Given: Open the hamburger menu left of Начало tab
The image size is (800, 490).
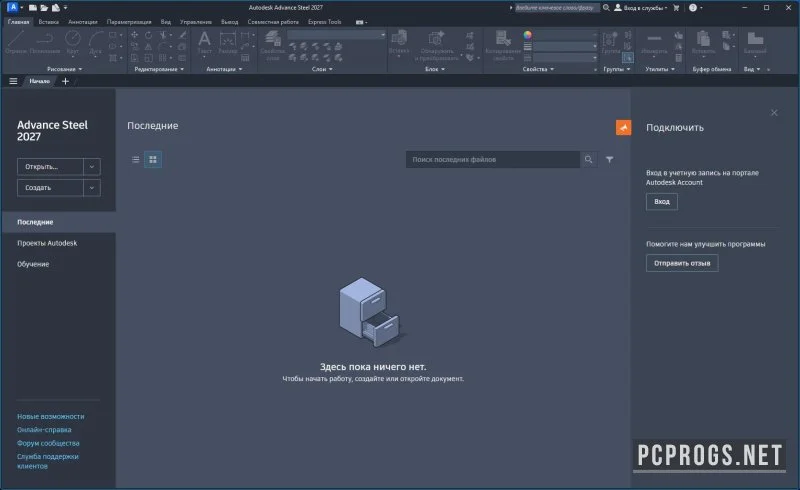Looking at the screenshot, I should click(x=13, y=81).
